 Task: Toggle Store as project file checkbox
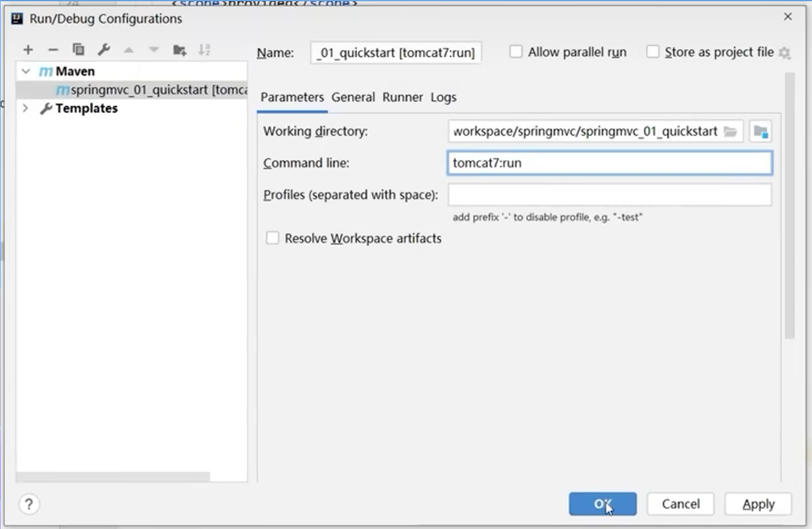pyautogui.click(x=652, y=52)
